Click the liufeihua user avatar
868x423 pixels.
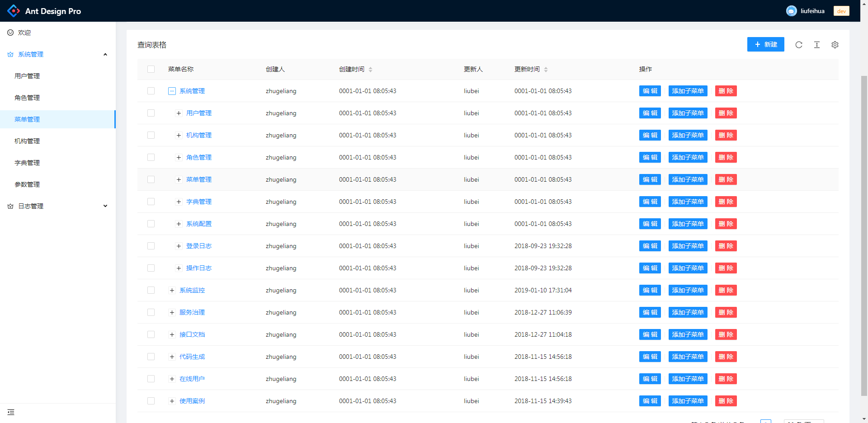tap(791, 11)
